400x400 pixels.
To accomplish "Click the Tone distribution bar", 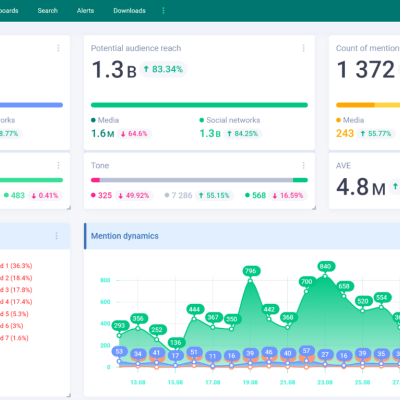I will [199, 180].
